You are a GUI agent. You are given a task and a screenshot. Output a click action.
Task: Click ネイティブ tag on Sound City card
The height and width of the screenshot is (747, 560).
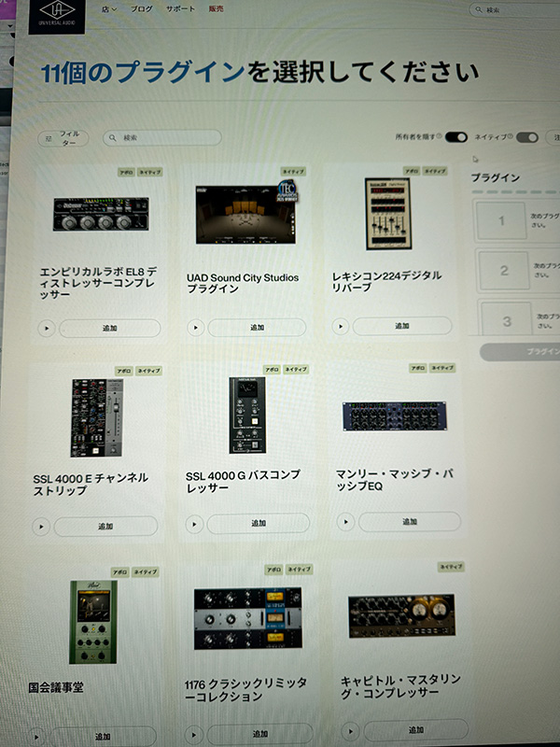pyautogui.click(x=293, y=171)
